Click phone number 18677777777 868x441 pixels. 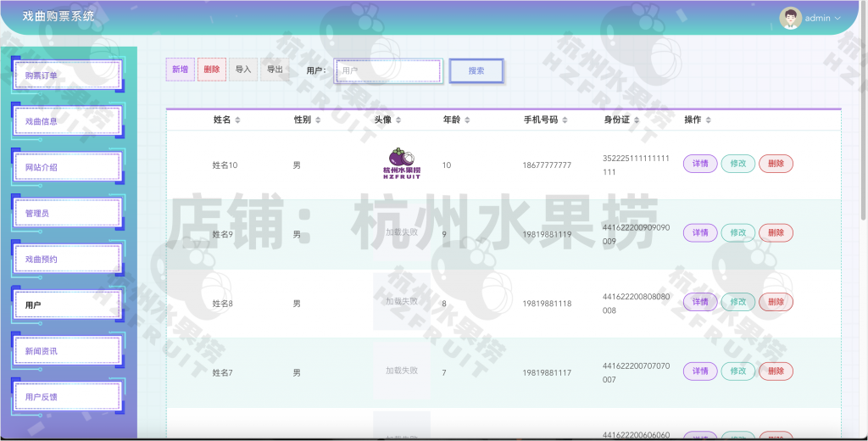point(547,165)
